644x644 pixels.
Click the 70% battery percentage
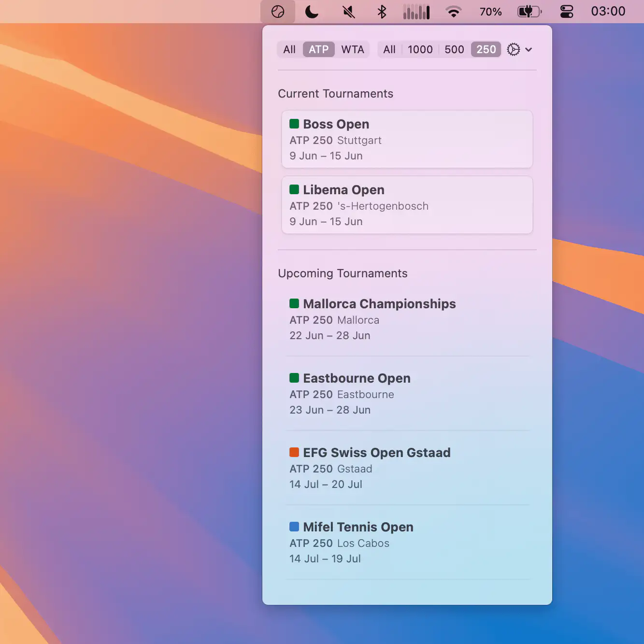click(490, 12)
